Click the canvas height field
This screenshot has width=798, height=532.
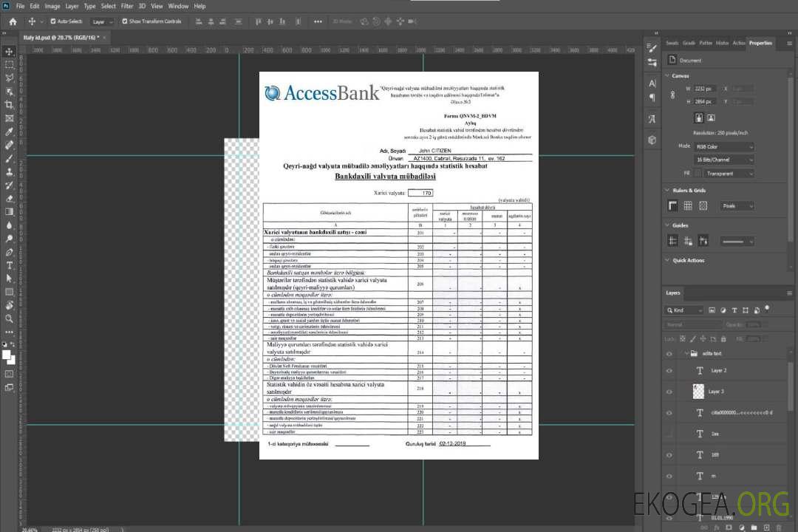(705, 102)
